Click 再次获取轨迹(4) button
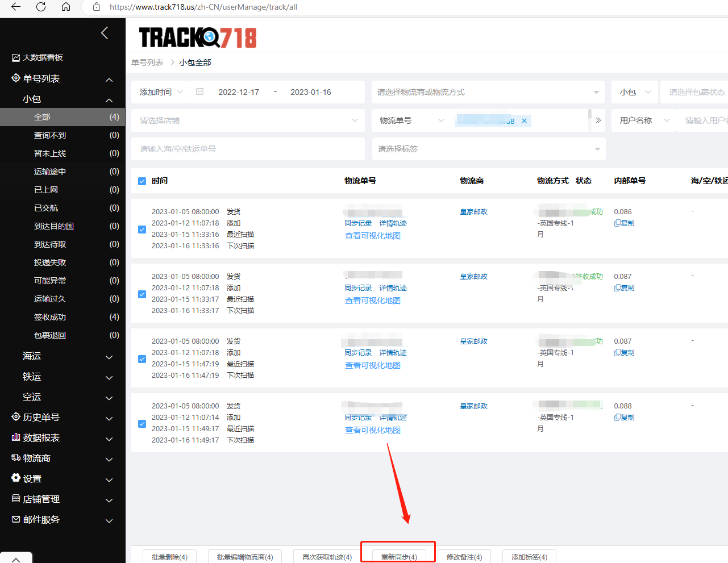This screenshot has width=728, height=563. coord(327,557)
